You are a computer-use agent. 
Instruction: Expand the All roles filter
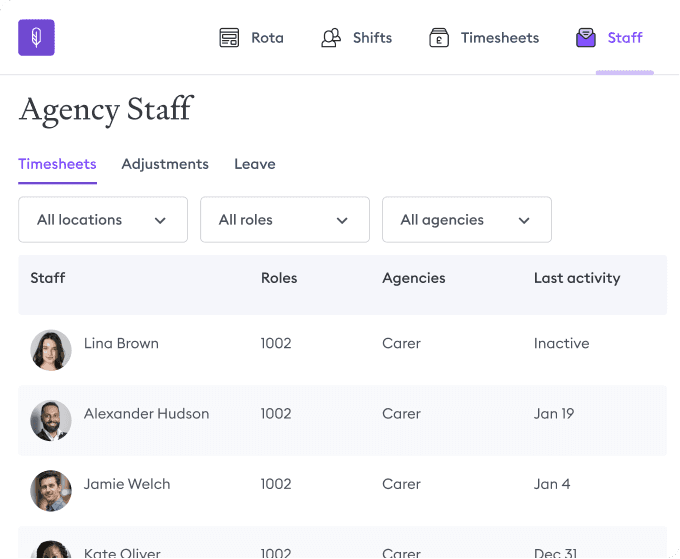pyautogui.click(x=285, y=219)
